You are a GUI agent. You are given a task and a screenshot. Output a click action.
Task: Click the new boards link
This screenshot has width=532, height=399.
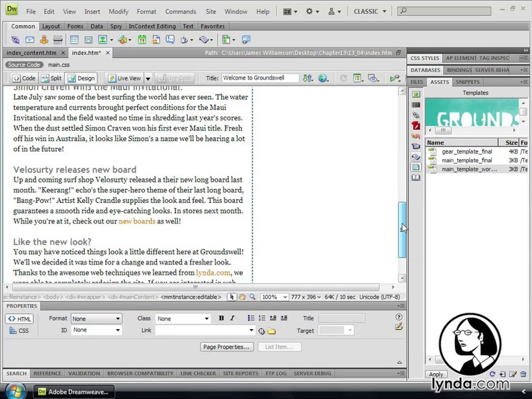pyautogui.click(x=137, y=221)
